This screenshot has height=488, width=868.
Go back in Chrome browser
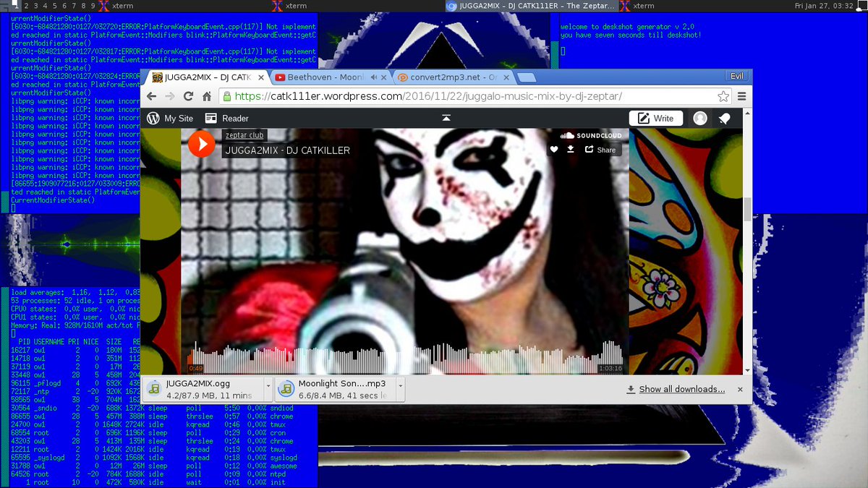click(x=152, y=96)
